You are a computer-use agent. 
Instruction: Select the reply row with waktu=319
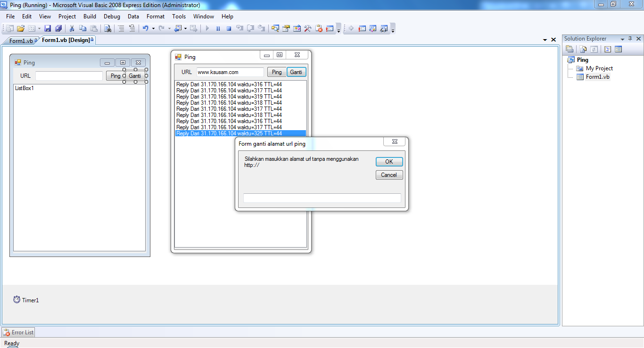pyautogui.click(x=240, y=97)
